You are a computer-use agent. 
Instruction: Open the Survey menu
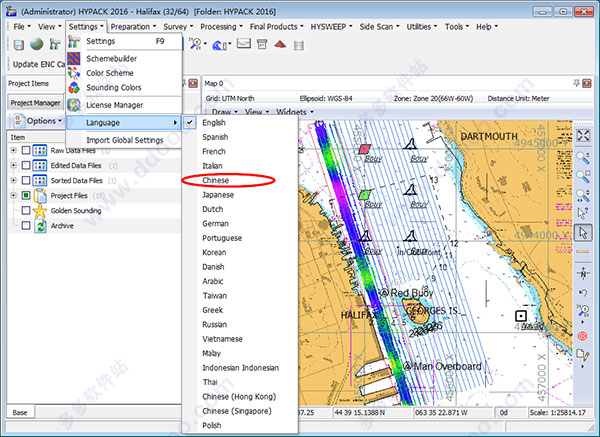click(x=178, y=26)
